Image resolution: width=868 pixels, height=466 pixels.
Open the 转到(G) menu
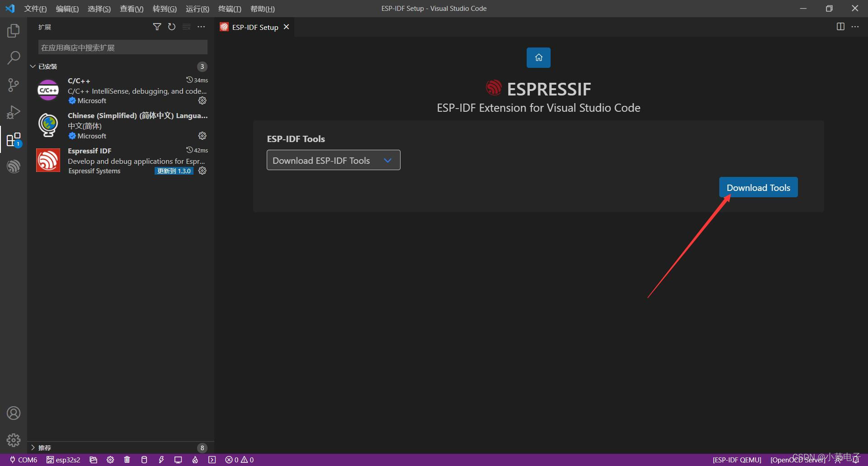pos(165,9)
